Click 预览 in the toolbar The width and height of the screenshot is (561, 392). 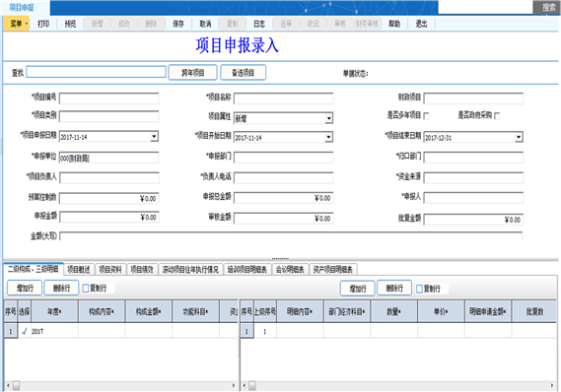click(x=70, y=24)
